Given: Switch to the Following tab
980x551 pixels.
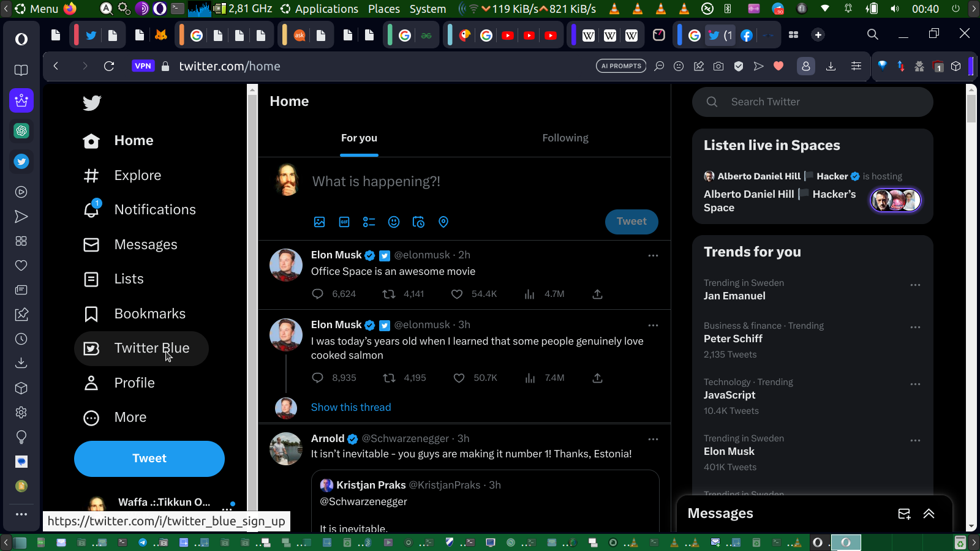Looking at the screenshot, I should tap(565, 138).
